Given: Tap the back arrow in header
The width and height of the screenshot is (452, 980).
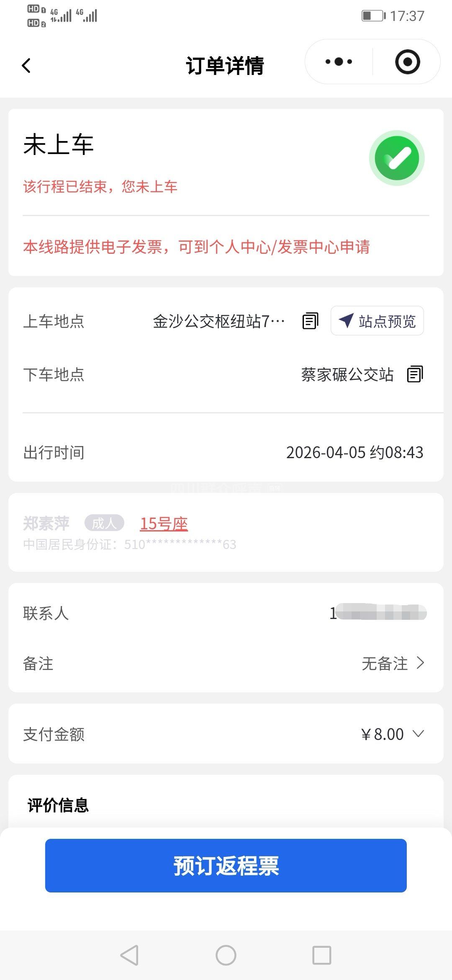Looking at the screenshot, I should coord(26,65).
